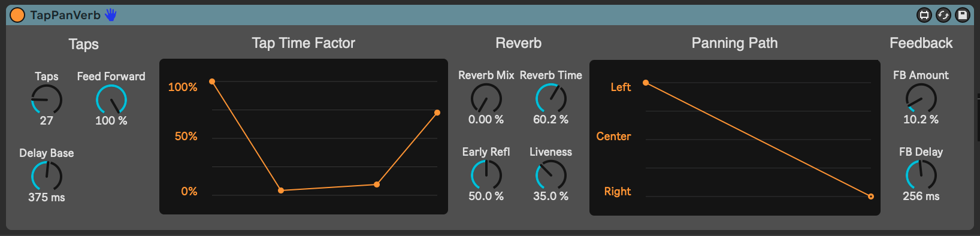Click the Feed Forward knob
The image size is (980, 236).
[x=111, y=99]
